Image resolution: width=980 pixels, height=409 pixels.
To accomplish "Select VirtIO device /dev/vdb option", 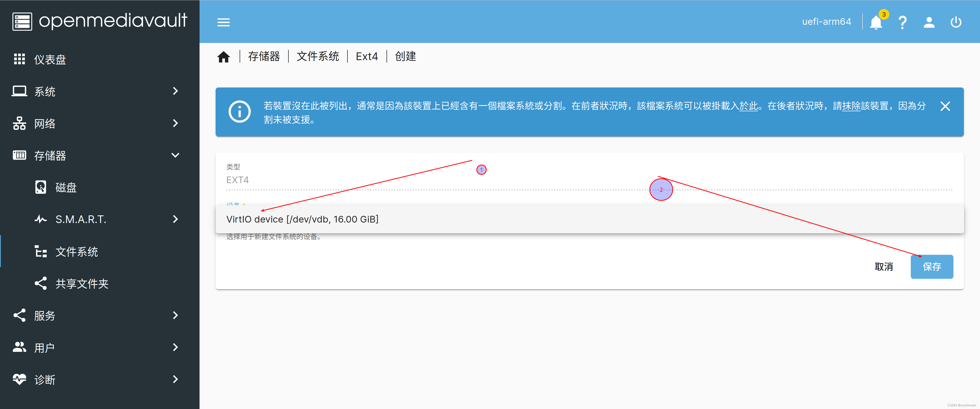I will (302, 219).
